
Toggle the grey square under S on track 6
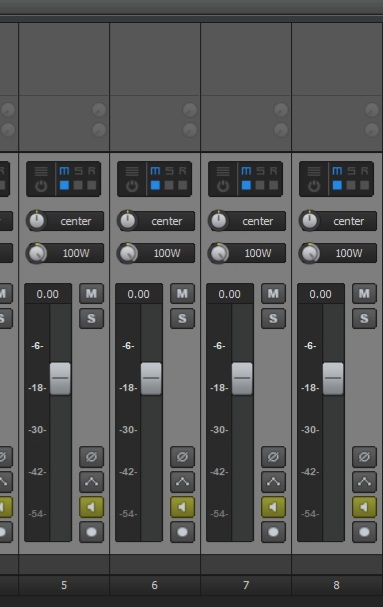tap(169, 185)
